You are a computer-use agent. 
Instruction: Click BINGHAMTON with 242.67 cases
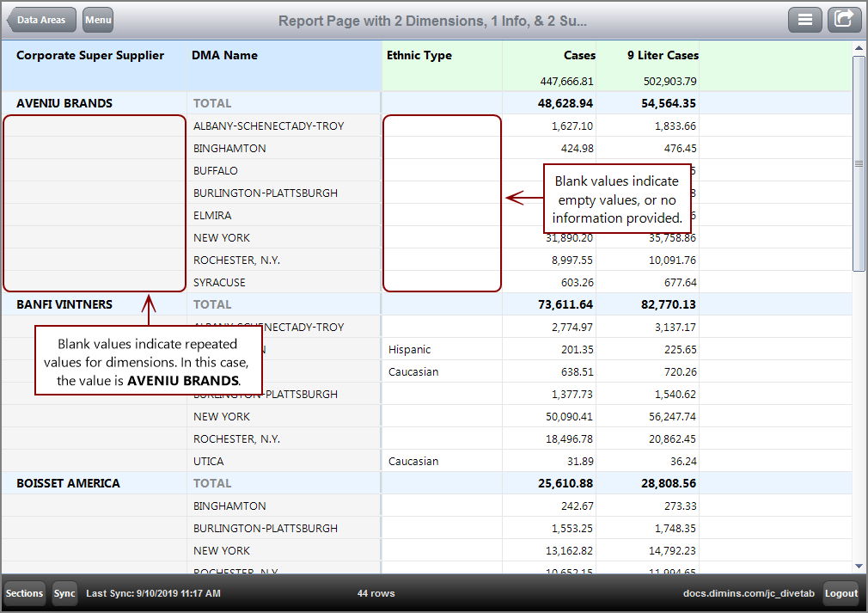click(x=229, y=506)
